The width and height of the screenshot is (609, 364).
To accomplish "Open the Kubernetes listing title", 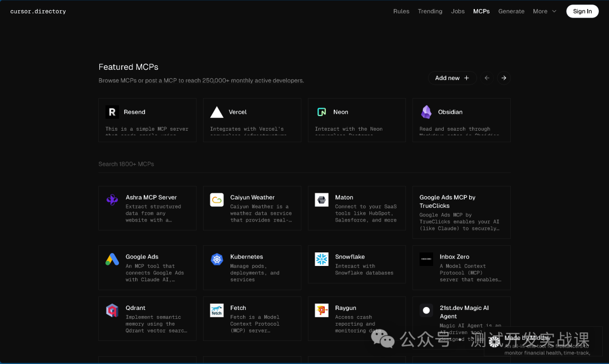I will tap(246, 257).
